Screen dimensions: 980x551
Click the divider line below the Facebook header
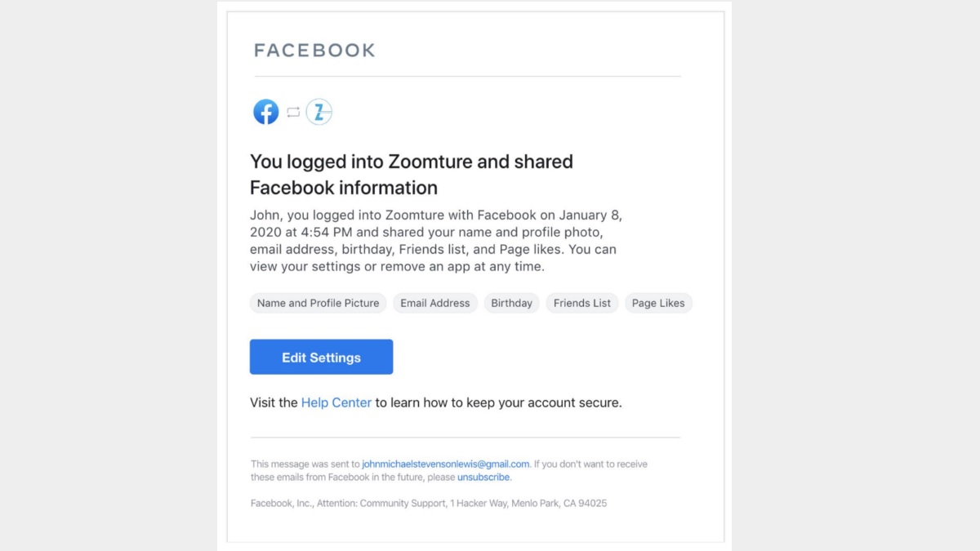(465, 77)
